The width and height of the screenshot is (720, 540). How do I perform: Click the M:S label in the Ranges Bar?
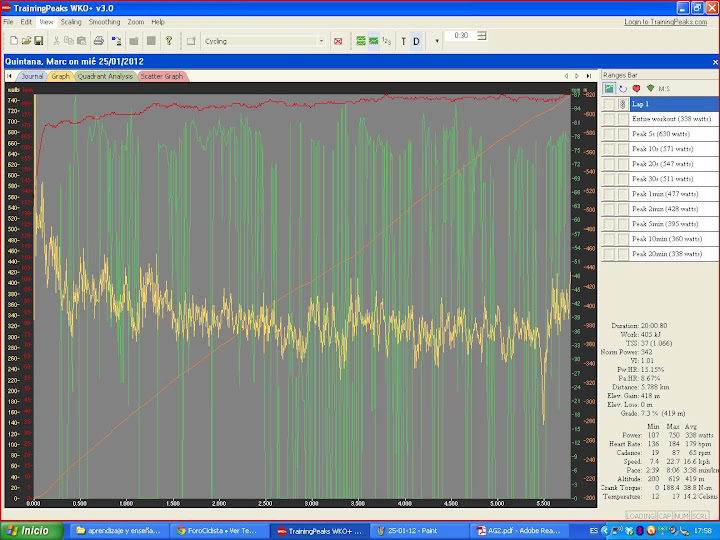click(x=664, y=89)
